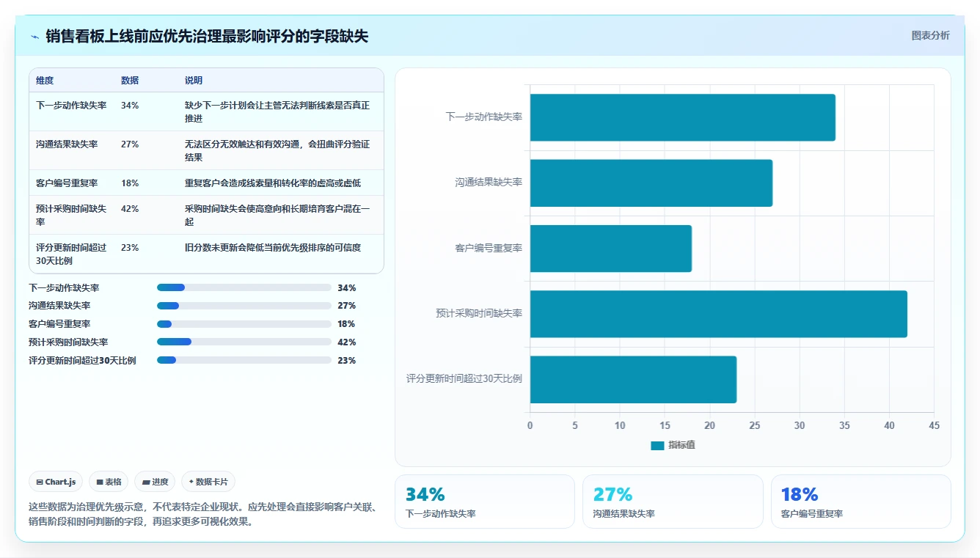Select the 27% cell in the table
Viewport: 980px width, 558px height.
click(130, 144)
